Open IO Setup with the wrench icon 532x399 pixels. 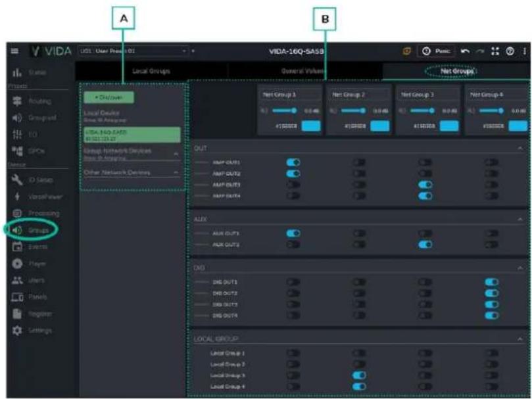tap(32, 180)
